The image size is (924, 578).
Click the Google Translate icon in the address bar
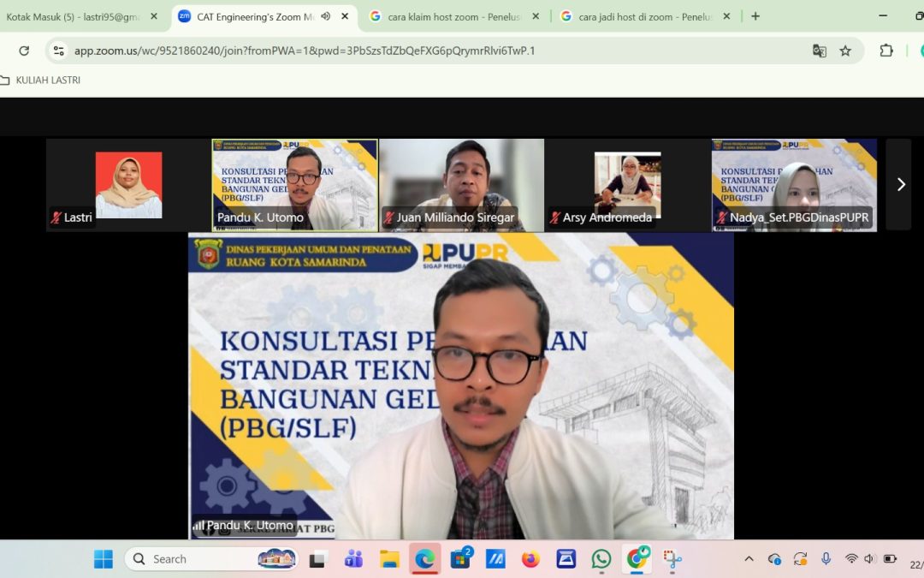pyautogui.click(x=820, y=51)
